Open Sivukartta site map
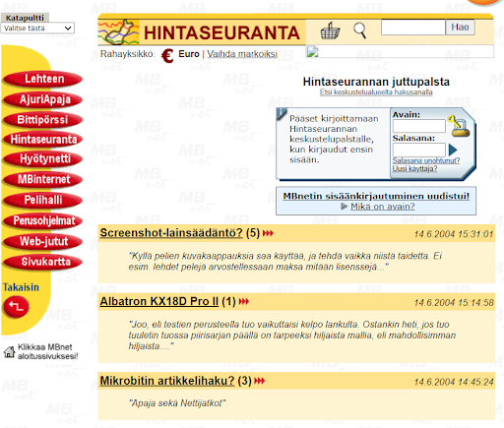 (x=42, y=262)
